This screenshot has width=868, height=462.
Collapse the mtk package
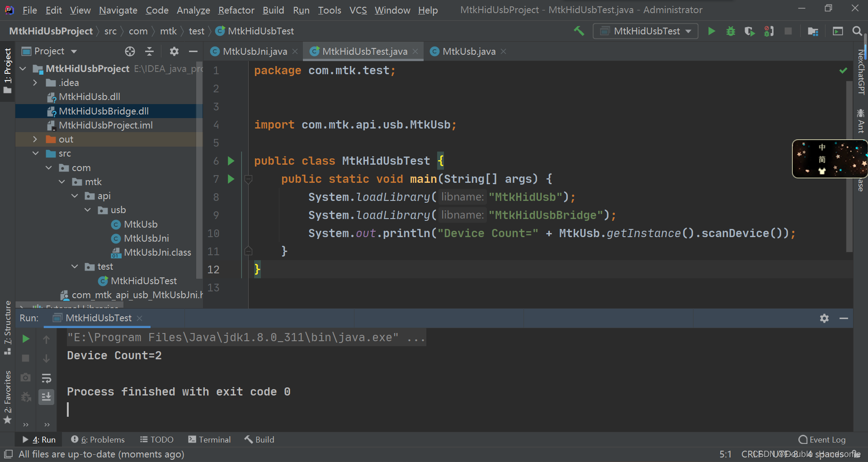point(62,182)
